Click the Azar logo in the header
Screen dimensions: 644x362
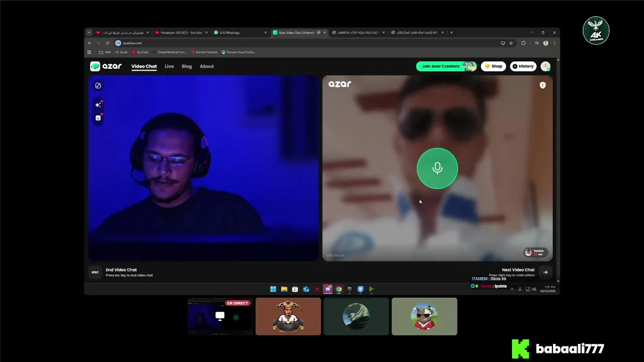(106, 66)
